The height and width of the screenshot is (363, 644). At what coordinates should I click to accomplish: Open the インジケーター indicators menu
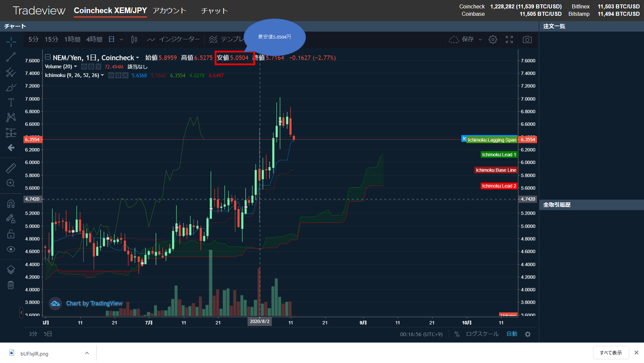tap(173, 40)
